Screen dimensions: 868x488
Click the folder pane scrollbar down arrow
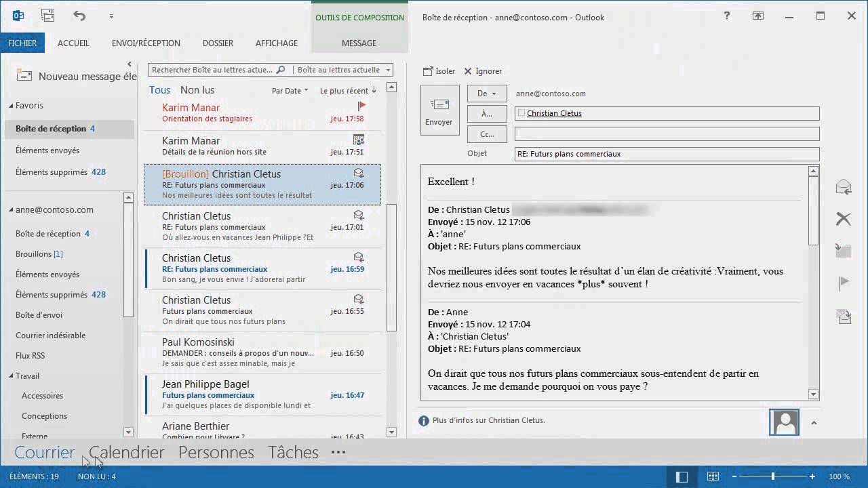(x=128, y=432)
